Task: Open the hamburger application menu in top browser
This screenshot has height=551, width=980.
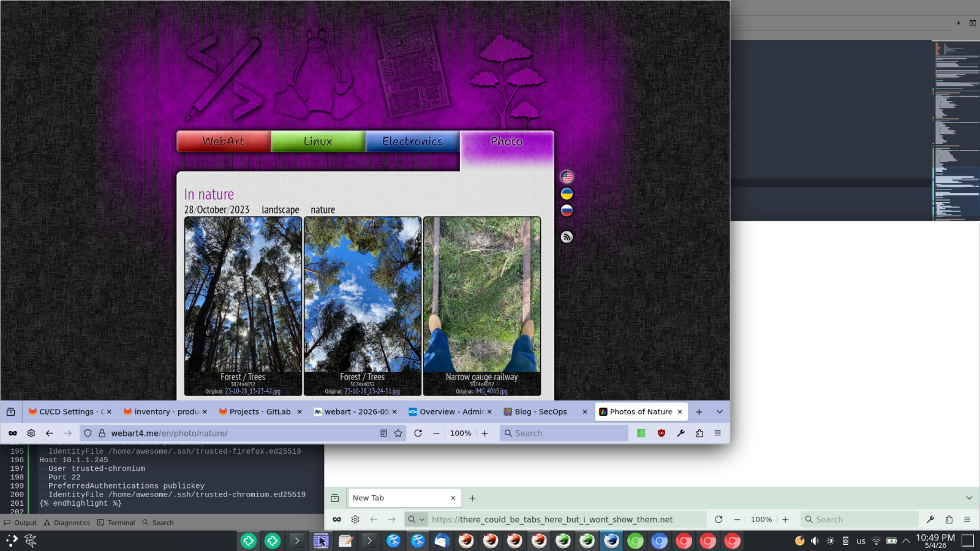Action: pyautogui.click(x=718, y=433)
